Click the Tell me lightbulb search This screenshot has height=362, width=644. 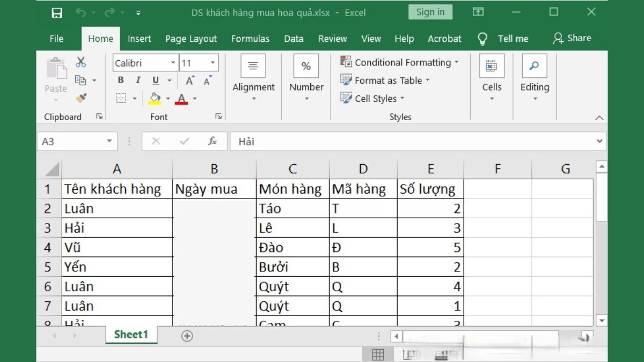tap(503, 39)
